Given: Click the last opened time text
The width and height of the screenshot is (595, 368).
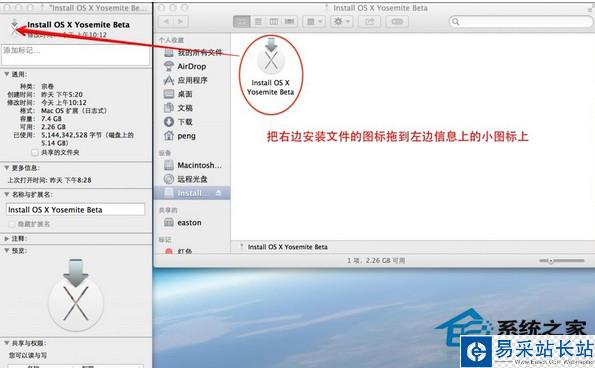Looking at the screenshot, I should point(50,180).
